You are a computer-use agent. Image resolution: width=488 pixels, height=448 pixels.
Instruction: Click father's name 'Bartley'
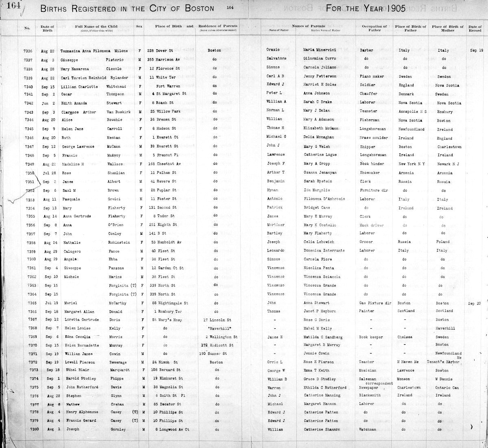274,233
